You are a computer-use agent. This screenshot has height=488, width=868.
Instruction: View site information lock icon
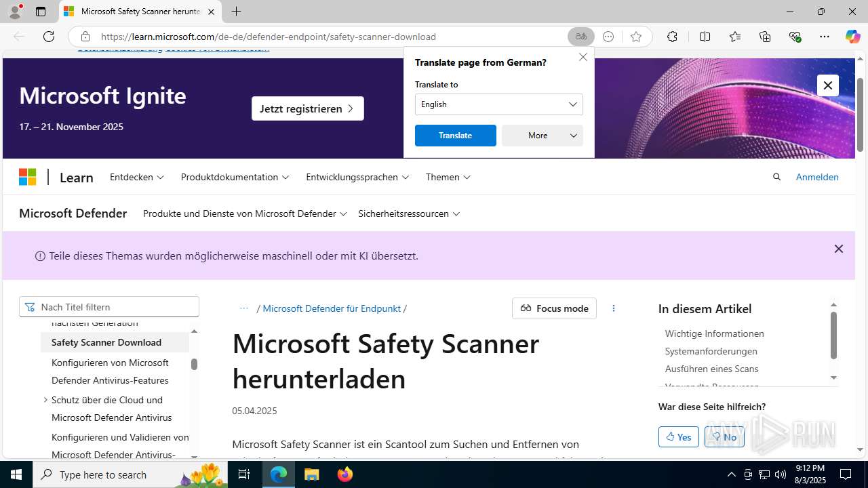(x=85, y=37)
